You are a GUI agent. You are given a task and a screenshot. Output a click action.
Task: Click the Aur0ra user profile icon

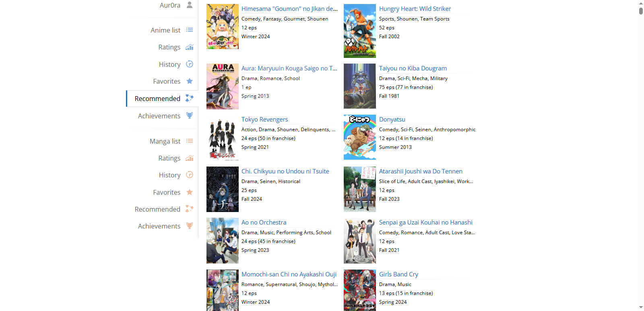[x=190, y=5]
